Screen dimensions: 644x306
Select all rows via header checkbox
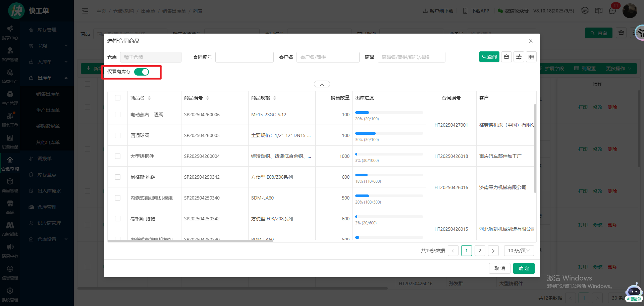tap(118, 98)
